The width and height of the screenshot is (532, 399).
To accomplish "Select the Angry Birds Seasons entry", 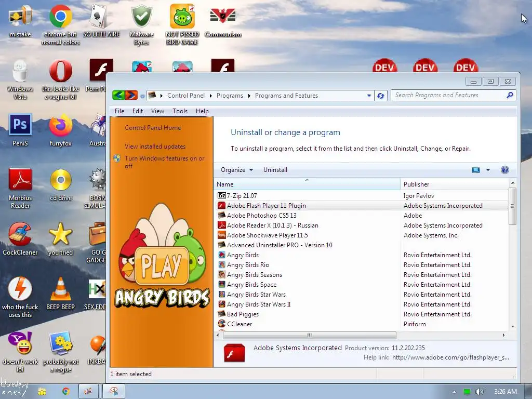I will point(362,274).
